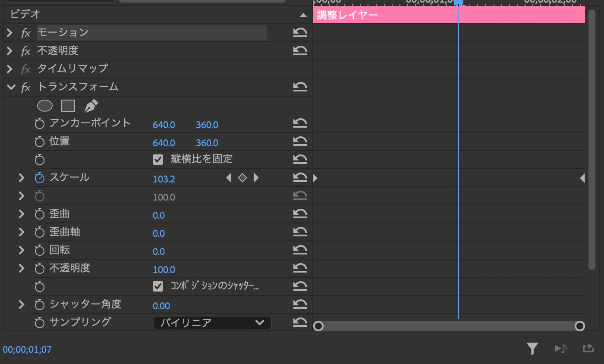
Task: Uncheck the 縦横比を固定 checkbox
Action: pyautogui.click(x=158, y=160)
